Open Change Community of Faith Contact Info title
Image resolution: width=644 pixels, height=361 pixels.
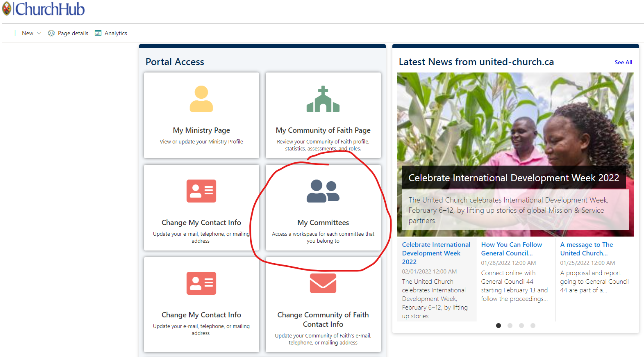pos(323,319)
